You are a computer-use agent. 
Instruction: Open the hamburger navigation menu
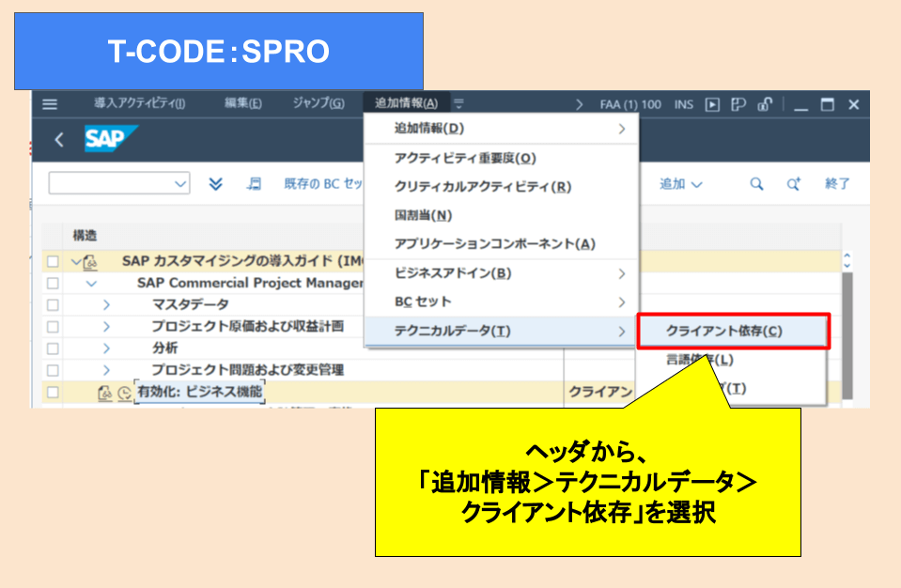coord(49,103)
